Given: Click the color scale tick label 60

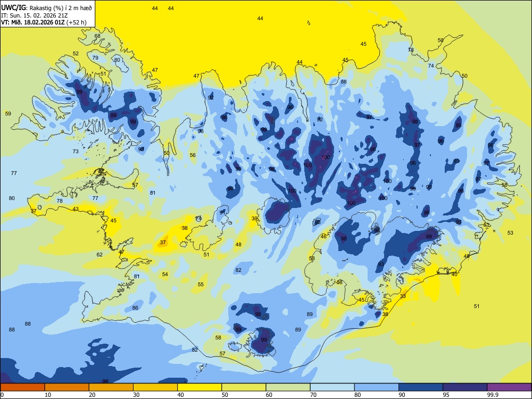Looking at the screenshot, I should point(269,395).
